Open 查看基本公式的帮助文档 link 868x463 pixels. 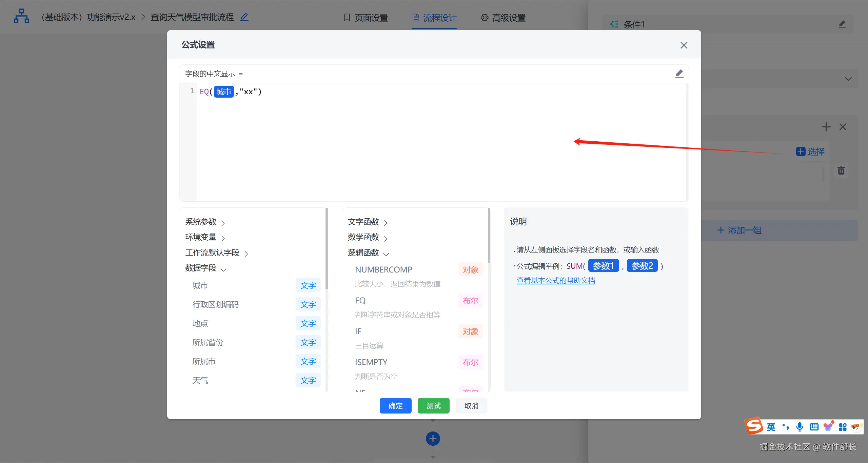556,281
